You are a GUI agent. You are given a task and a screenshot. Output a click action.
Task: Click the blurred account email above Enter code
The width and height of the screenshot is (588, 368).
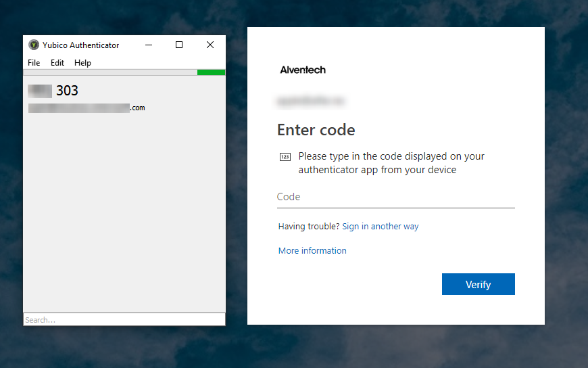tap(311, 101)
